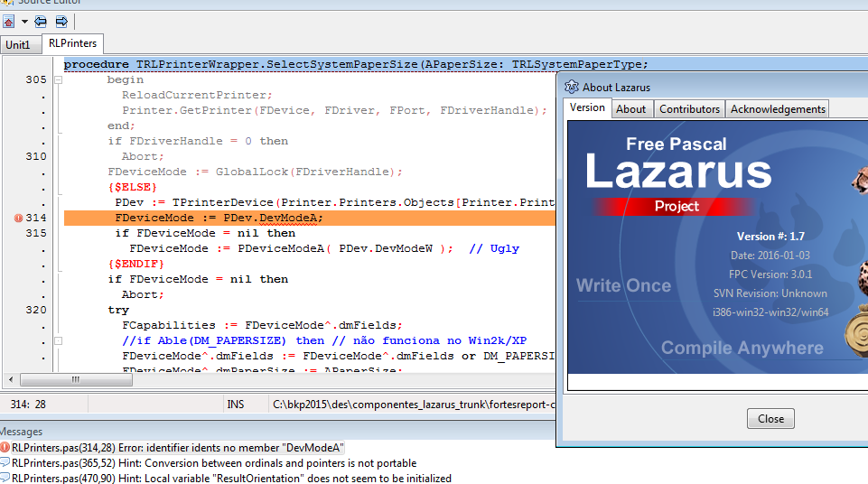Open the Acknowledgements tab
This screenshot has width=868, height=484.
(778, 109)
